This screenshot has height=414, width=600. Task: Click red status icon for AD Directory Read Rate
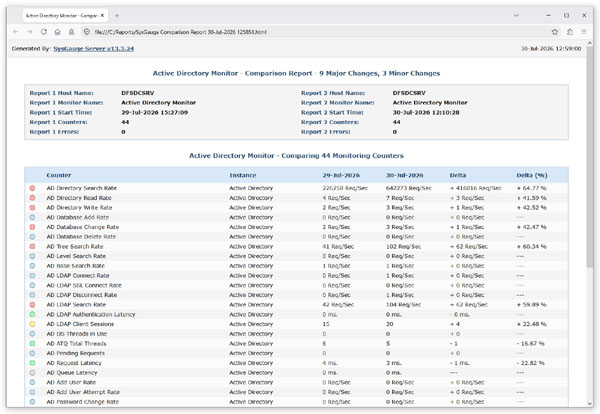click(x=33, y=198)
